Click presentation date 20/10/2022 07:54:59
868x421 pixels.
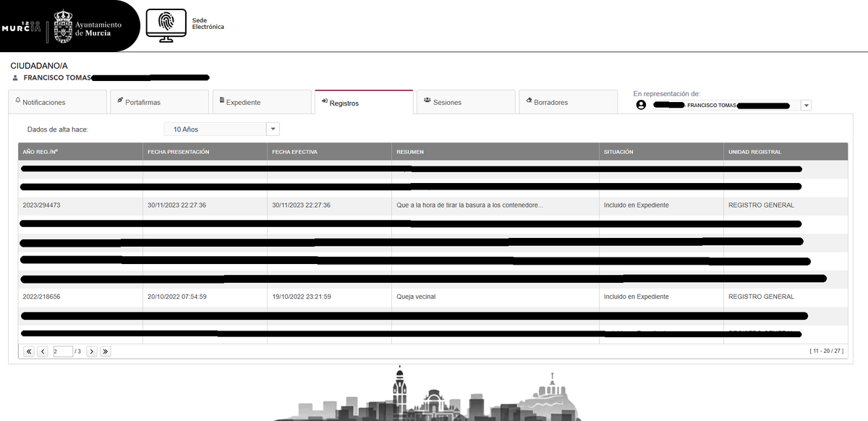(177, 297)
